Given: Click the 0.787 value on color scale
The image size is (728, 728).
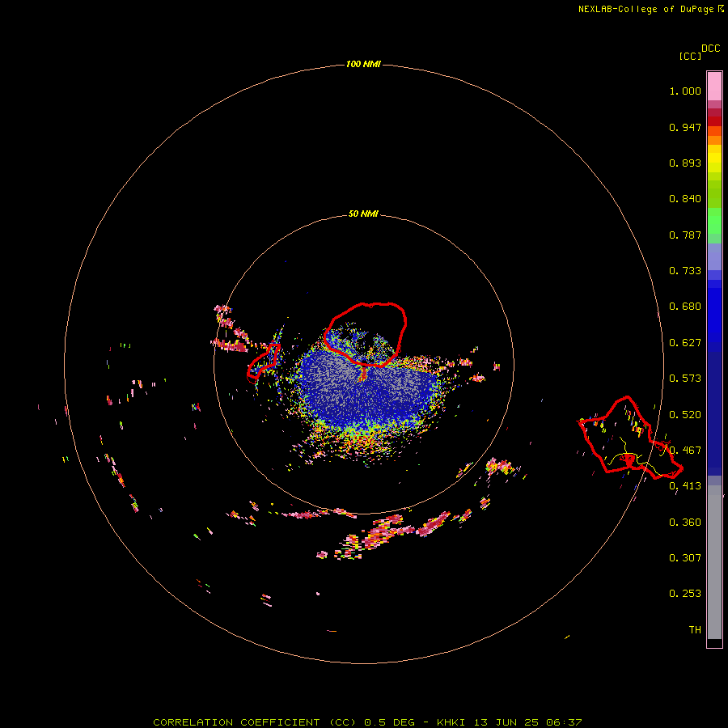Looking at the screenshot, I should coord(685,235).
